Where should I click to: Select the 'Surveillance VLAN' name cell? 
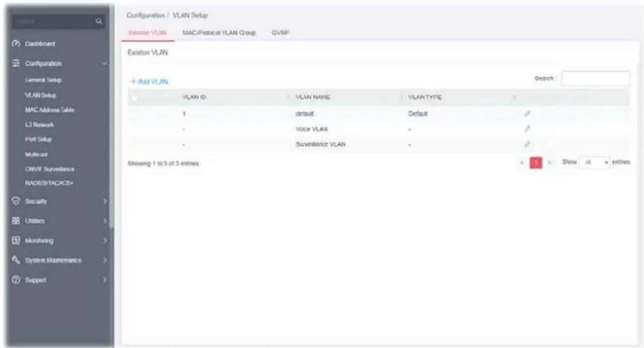point(320,144)
